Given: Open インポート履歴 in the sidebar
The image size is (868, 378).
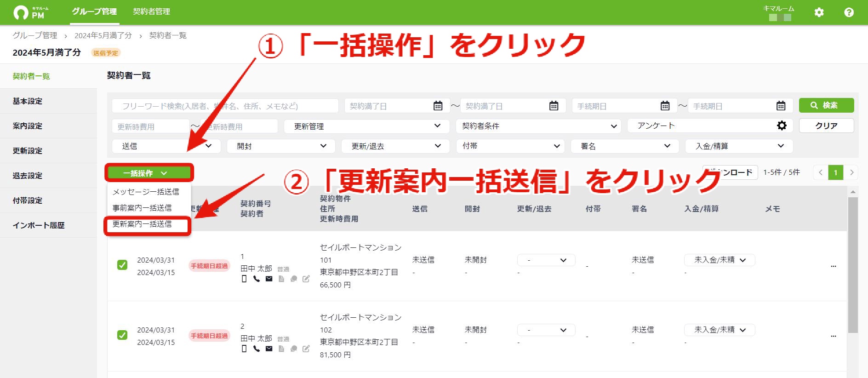Looking at the screenshot, I should pos(48,225).
